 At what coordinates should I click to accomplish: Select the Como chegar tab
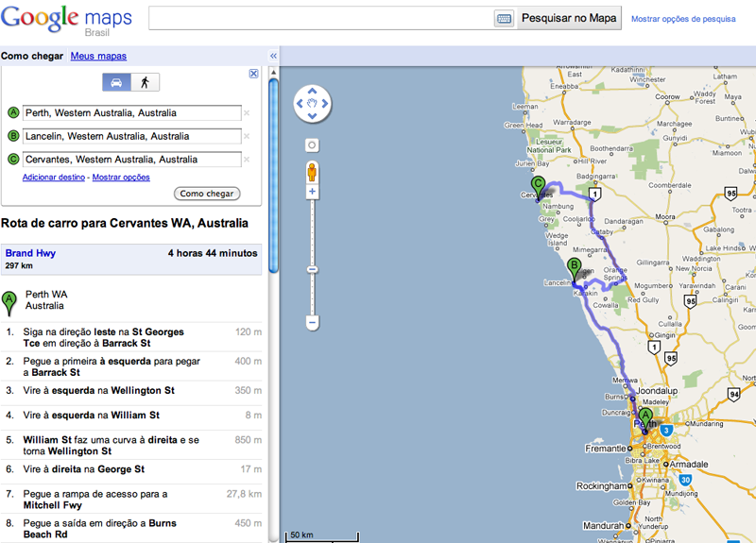[x=32, y=56]
